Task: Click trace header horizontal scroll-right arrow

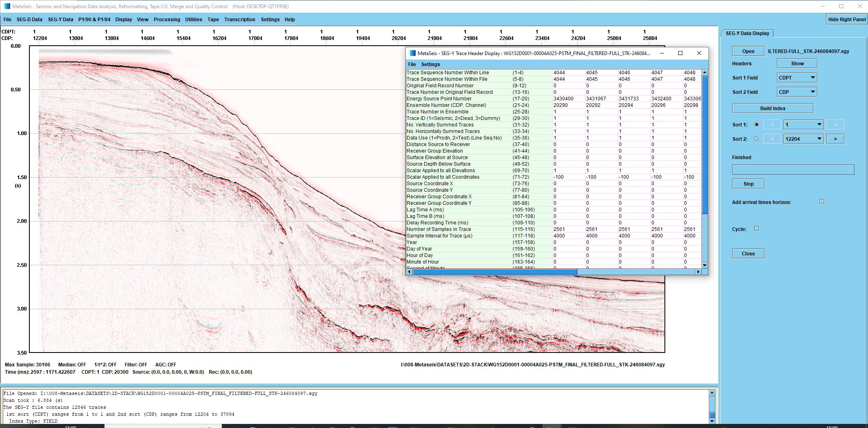Action: coord(698,272)
